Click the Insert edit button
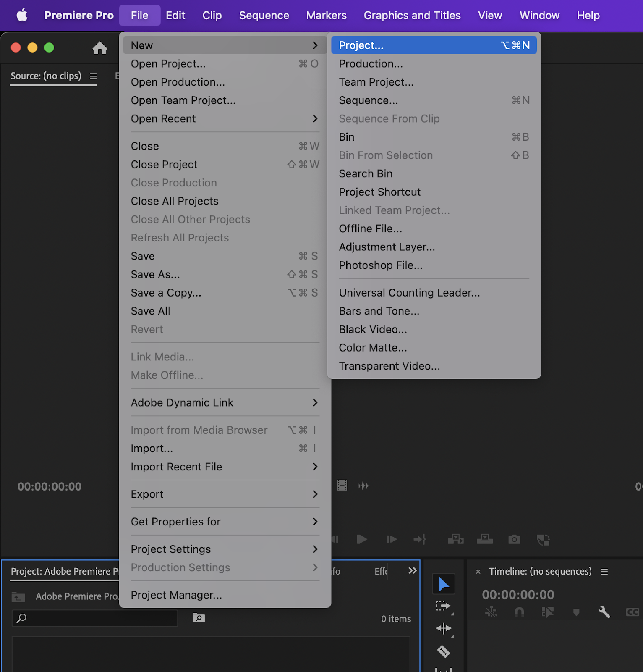Image resolution: width=643 pixels, height=672 pixels. tap(455, 539)
